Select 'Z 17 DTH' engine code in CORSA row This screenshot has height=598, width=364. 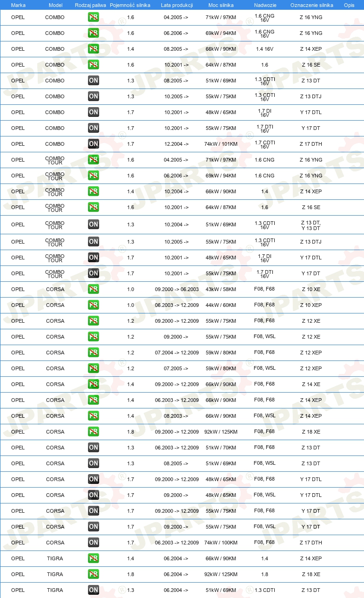click(x=311, y=543)
